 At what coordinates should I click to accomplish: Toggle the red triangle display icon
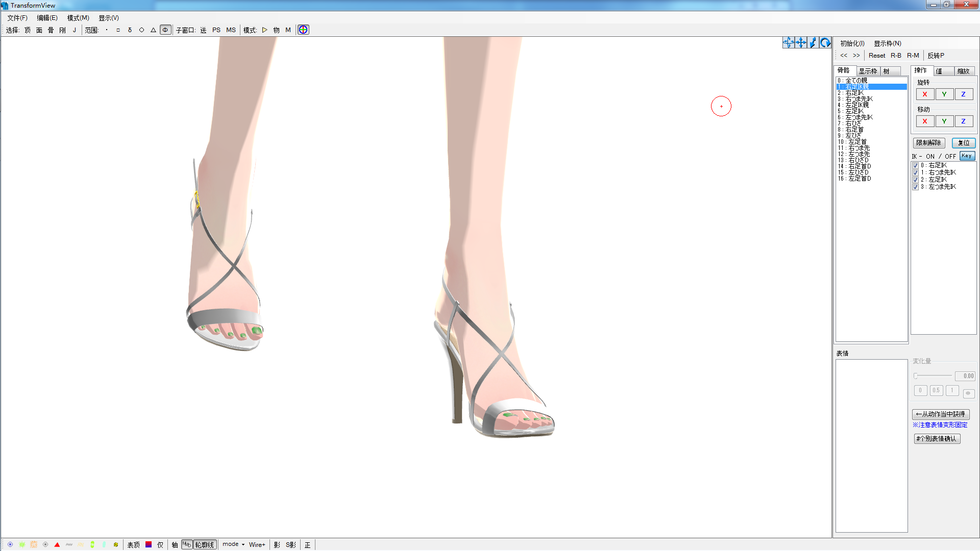57,544
